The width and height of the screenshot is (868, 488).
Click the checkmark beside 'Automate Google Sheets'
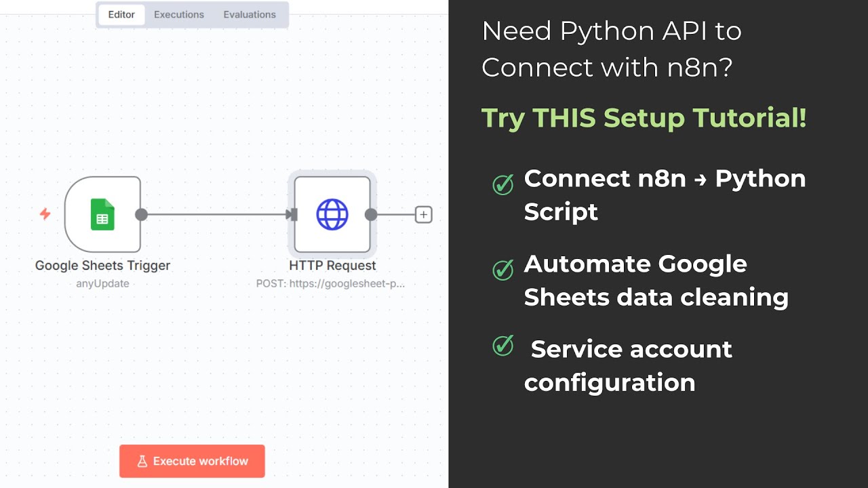coord(502,269)
